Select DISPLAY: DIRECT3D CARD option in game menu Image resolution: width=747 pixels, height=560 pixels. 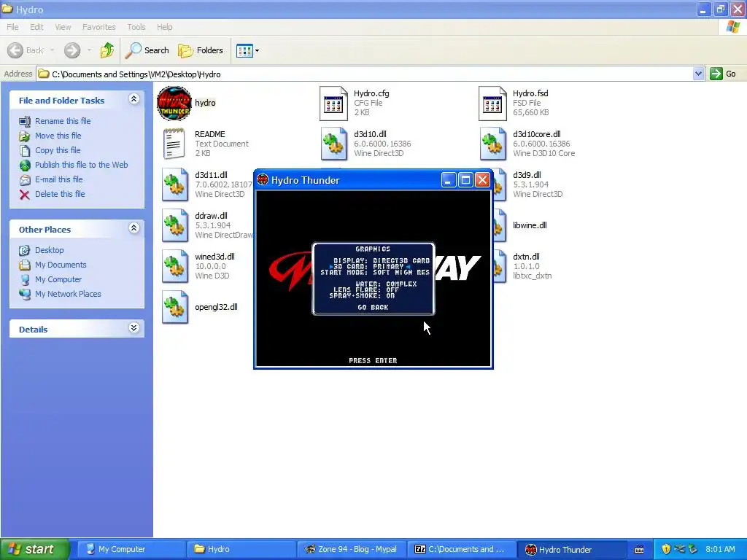tap(382, 261)
